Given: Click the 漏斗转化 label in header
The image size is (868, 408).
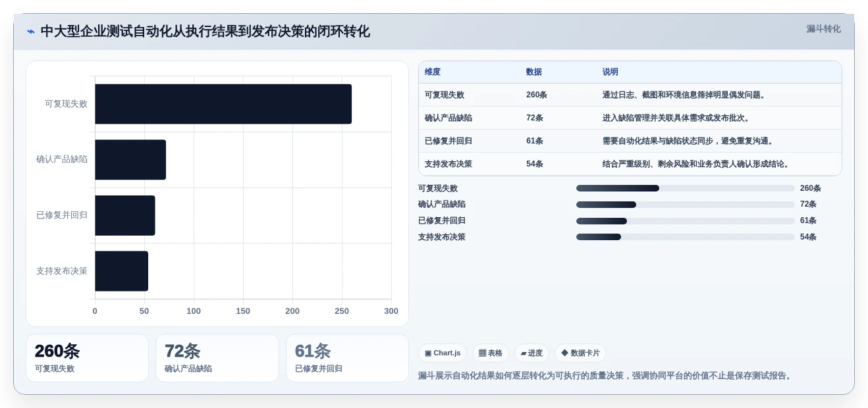Looking at the screenshot, I should point(824,29).
